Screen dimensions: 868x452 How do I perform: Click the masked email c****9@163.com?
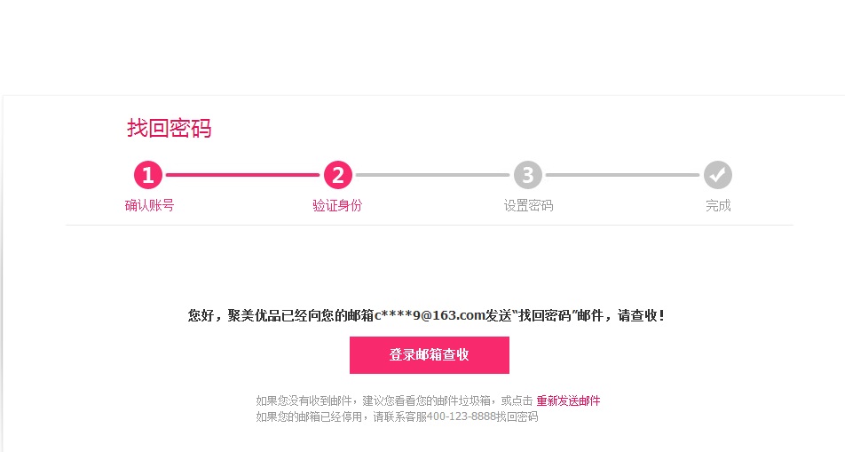click(430, 316)
